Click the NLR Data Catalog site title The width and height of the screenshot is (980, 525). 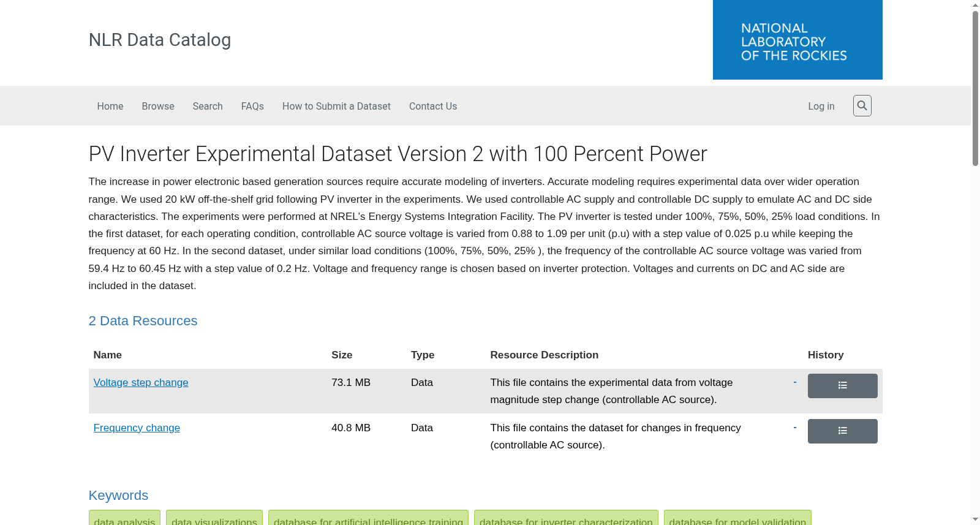tap(160, 40)
